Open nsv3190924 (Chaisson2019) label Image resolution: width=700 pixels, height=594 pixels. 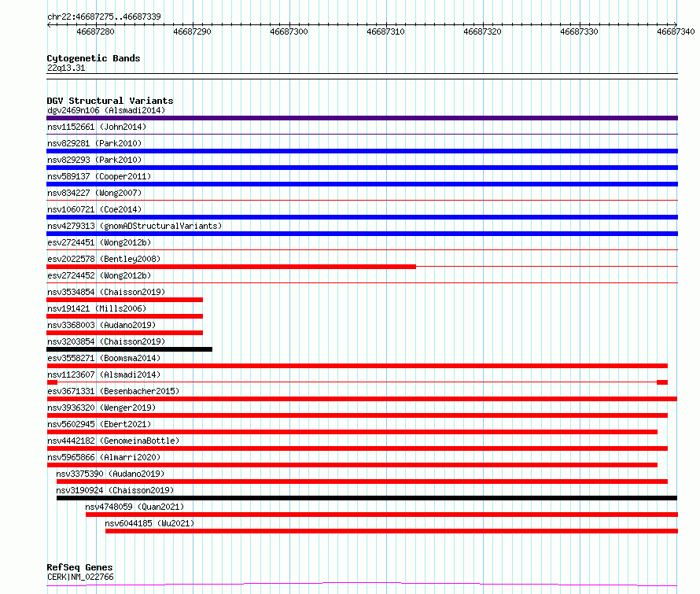click(x=115, y=490)
